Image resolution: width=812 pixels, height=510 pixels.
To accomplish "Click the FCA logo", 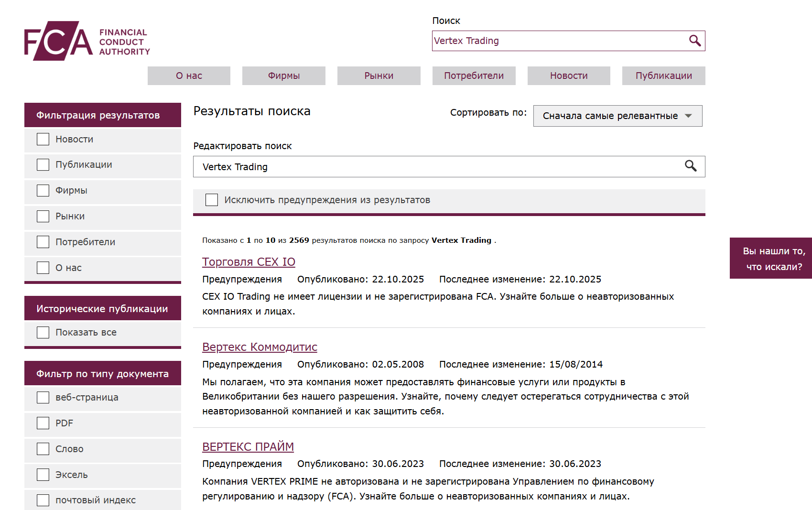I will [x=87, y=41].
